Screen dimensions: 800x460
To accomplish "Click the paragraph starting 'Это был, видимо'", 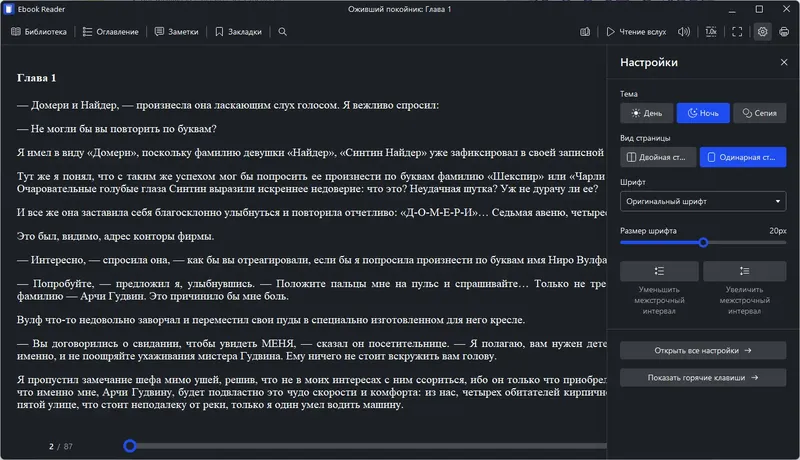I will coord(115,236).
